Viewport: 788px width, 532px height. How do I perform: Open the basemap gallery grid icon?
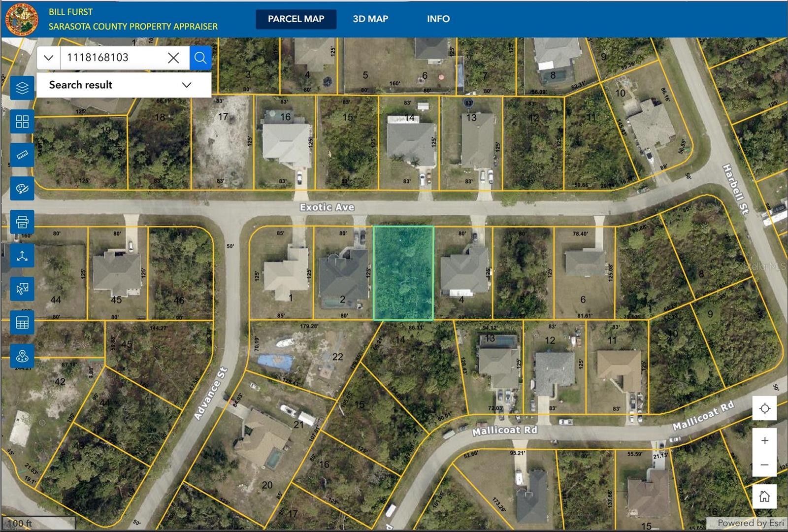[22, 122]
